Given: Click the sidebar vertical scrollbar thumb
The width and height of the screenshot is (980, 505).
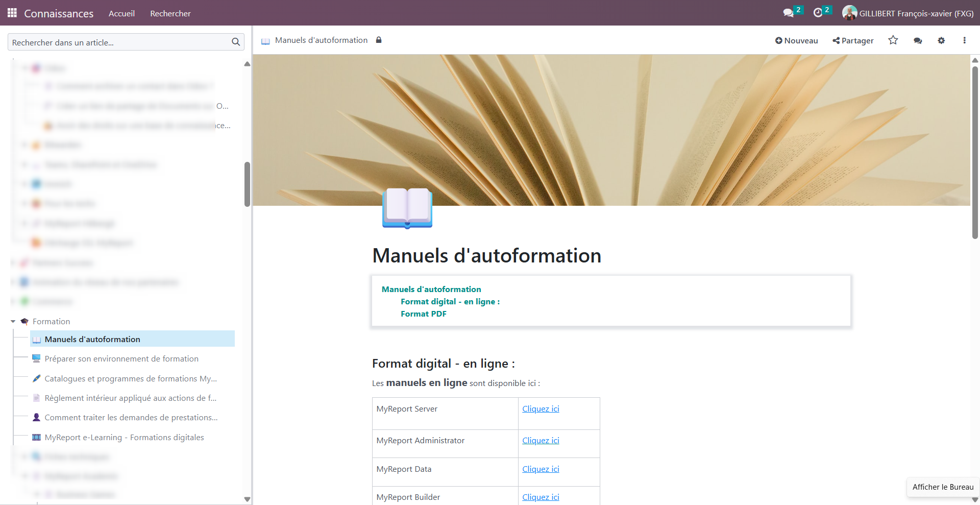Looking at the screenshot, I should pyautogui.click(x=247, y=184).
